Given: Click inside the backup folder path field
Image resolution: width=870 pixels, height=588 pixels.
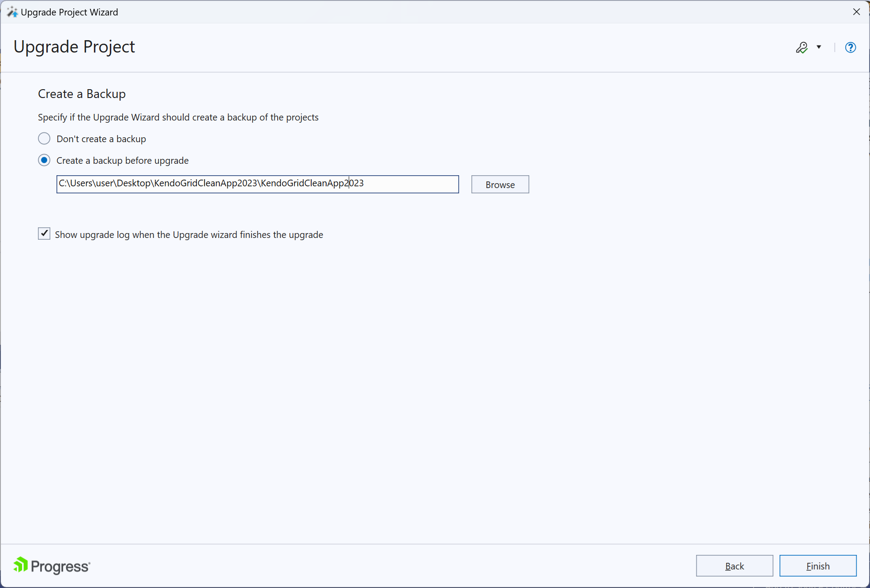Looking at the screenshot, I should pyautogui.click(x=257, y=184).
